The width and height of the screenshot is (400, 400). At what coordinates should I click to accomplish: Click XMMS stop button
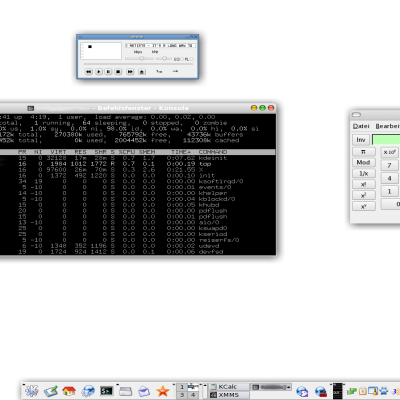118,72
